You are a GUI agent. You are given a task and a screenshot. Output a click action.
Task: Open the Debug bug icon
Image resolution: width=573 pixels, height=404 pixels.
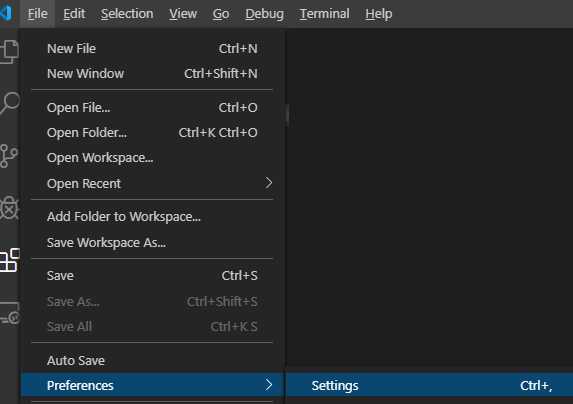point(9,208)
